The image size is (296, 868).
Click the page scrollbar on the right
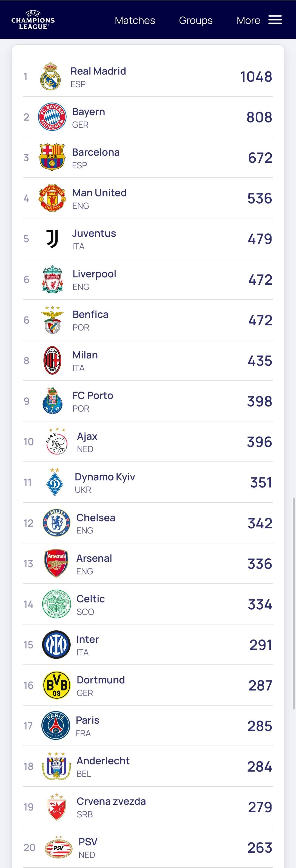(294, 603)
